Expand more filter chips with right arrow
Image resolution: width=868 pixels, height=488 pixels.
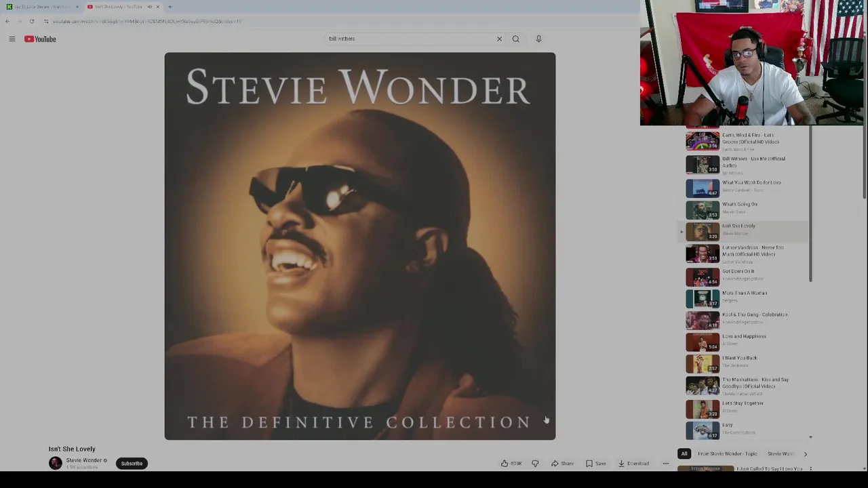[805, 454]
